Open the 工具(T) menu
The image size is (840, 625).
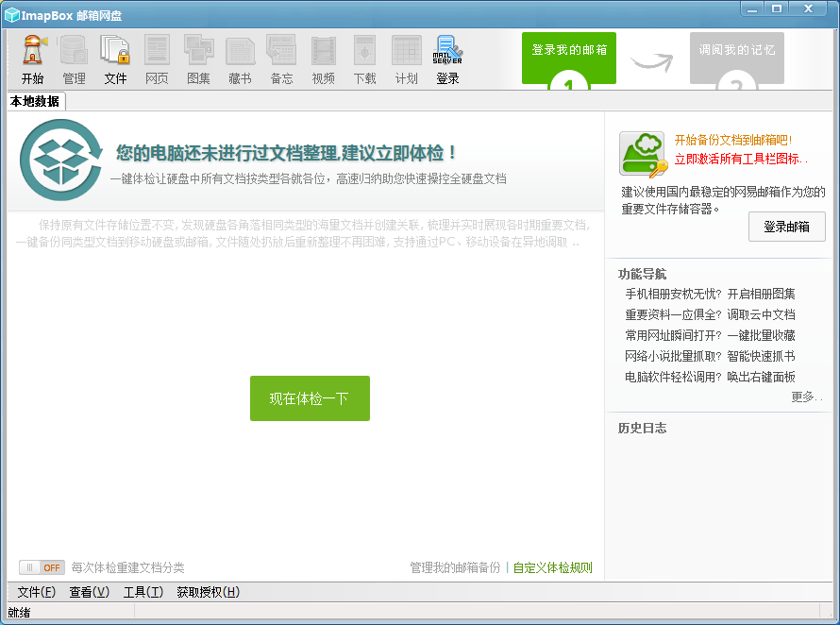(143, 592)
